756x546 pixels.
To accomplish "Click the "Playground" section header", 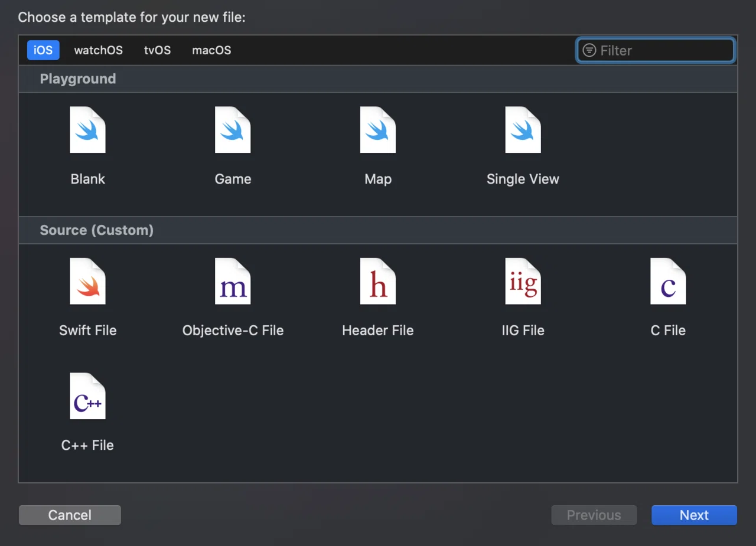I will [x=78, y=79].
